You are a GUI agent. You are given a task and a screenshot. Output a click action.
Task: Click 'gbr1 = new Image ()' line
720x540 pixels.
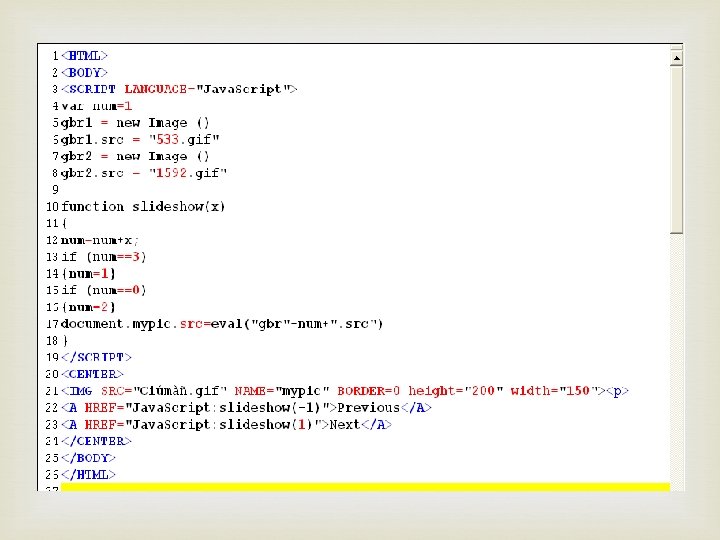135,123
